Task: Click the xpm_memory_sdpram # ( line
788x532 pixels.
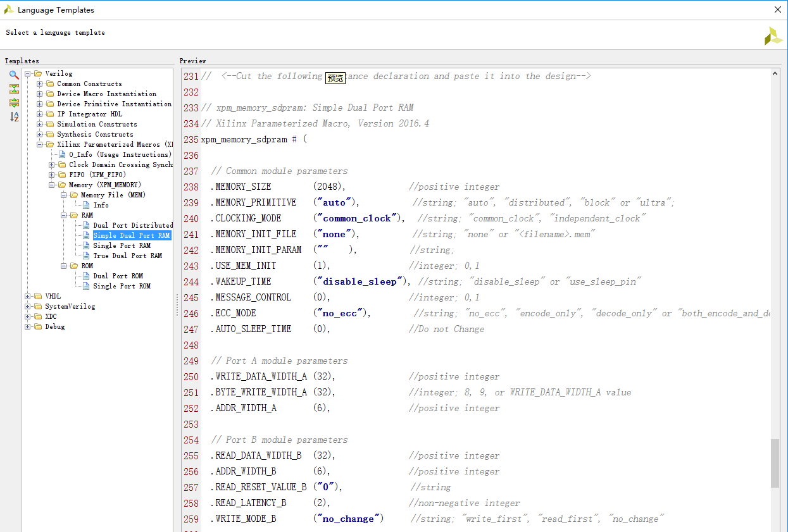Action: click(x=254, y=139)
